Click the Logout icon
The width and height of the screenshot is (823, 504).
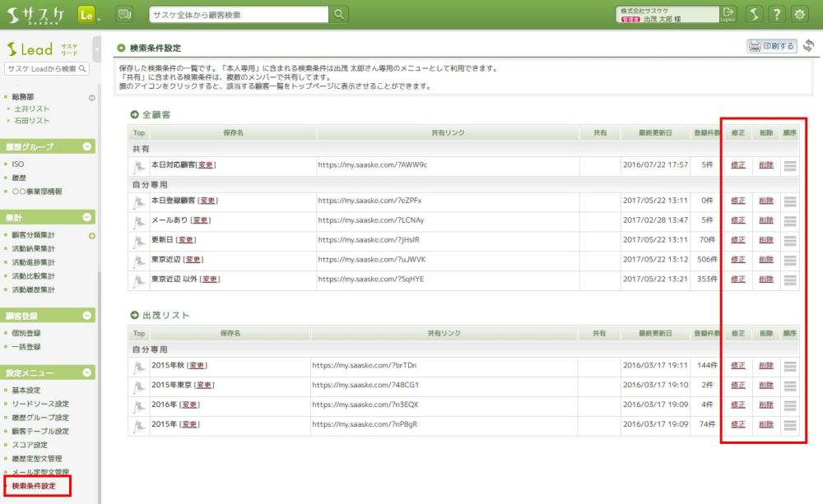pyautogui.click(x=728, y=14)
